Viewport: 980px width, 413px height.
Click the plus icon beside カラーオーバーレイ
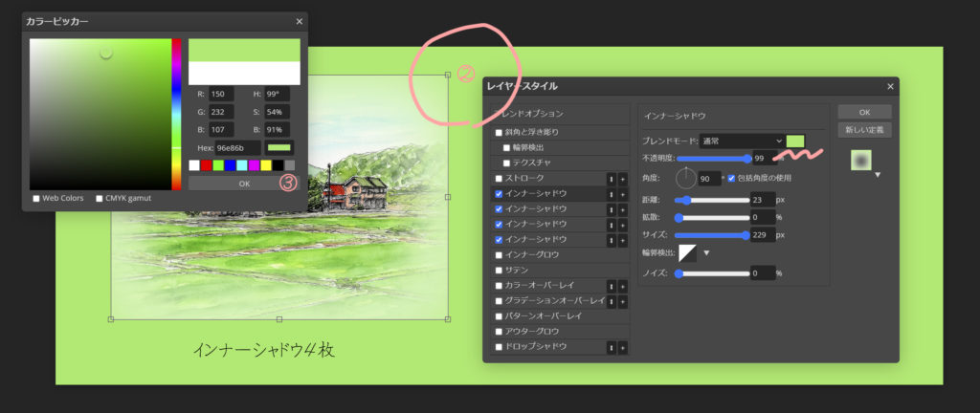622,286
